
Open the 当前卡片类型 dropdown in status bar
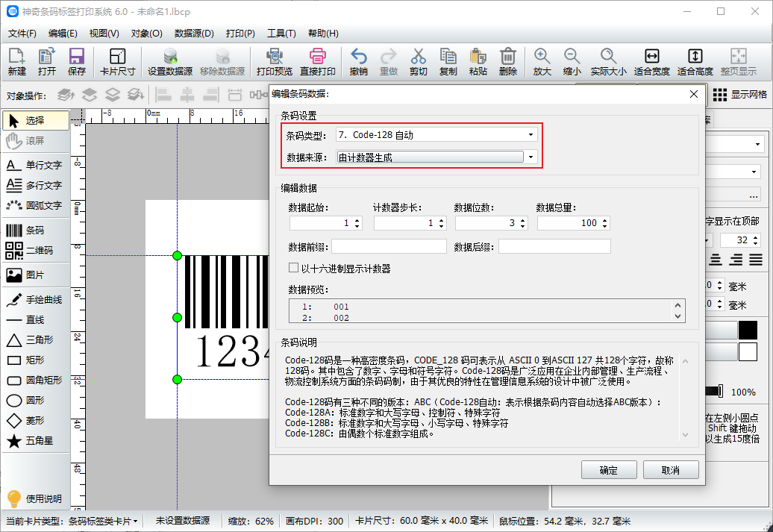coord(103,521)
